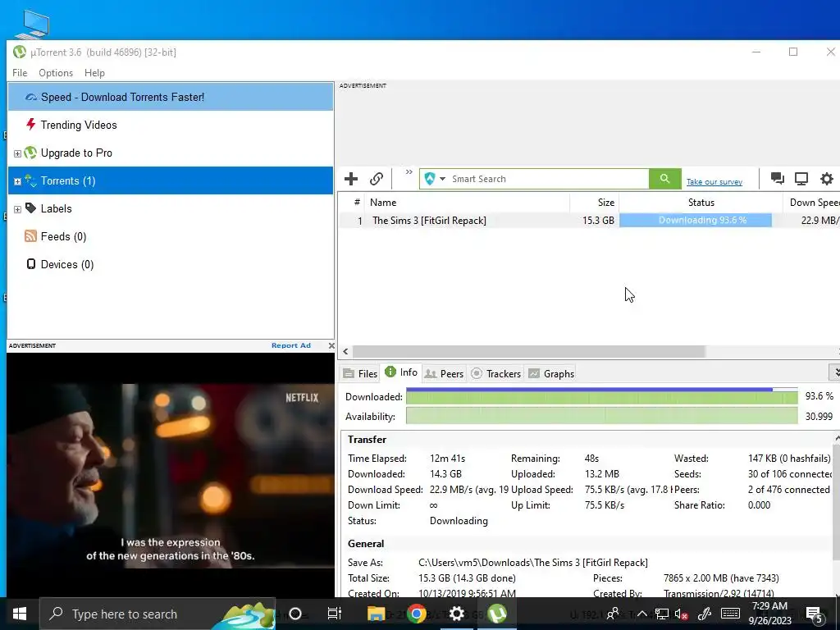Open the notification center icon
The height and width of the screenshot is (630, 840).
tap(815, 615)
